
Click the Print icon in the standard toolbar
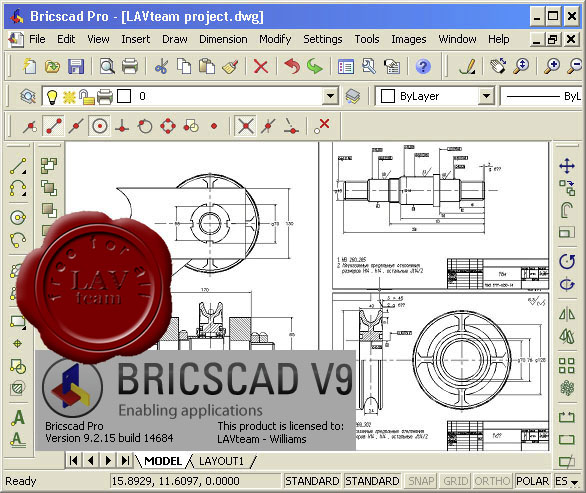coord(130,67)
